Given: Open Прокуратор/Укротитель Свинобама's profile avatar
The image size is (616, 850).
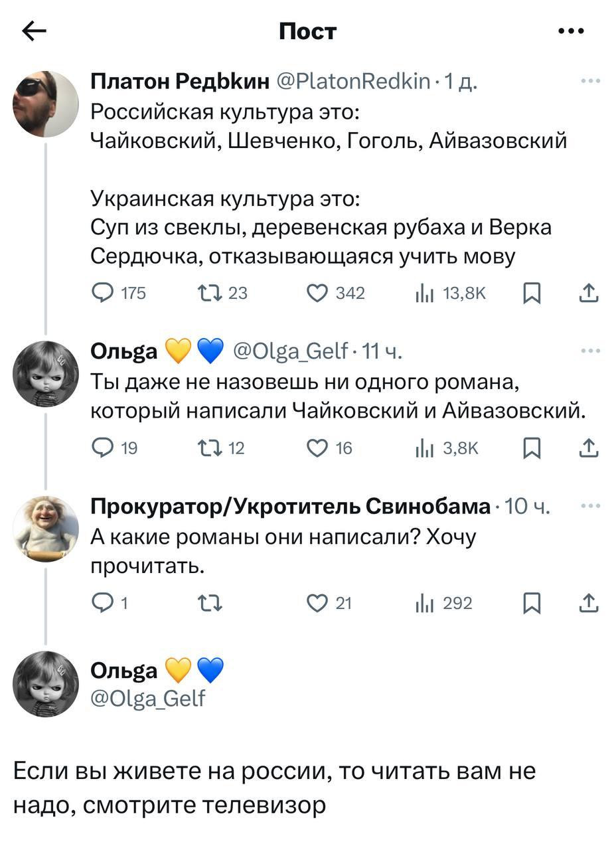Looking at the screenshot, I should 46,529.
